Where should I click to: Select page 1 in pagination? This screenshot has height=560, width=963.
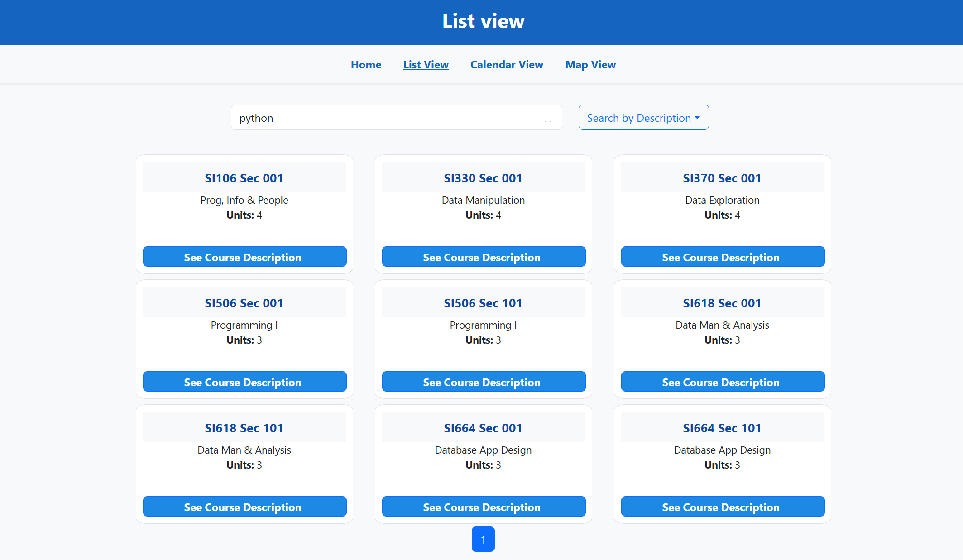[x=483, y=539]
